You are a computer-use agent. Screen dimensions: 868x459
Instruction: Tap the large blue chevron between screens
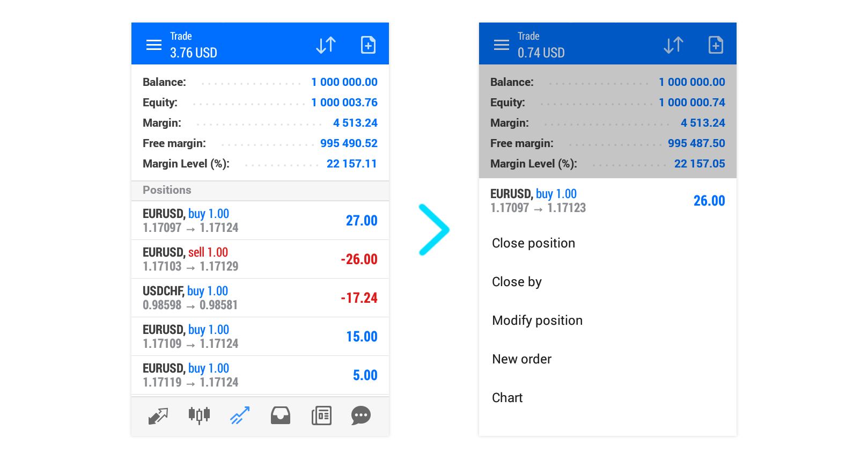(435, 229)
